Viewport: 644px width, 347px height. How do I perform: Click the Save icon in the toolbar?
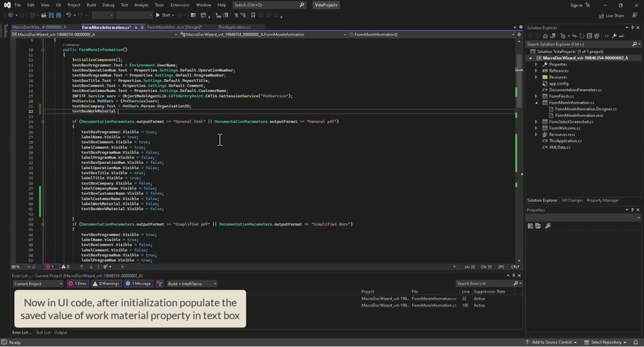click(x=51, y=15)
